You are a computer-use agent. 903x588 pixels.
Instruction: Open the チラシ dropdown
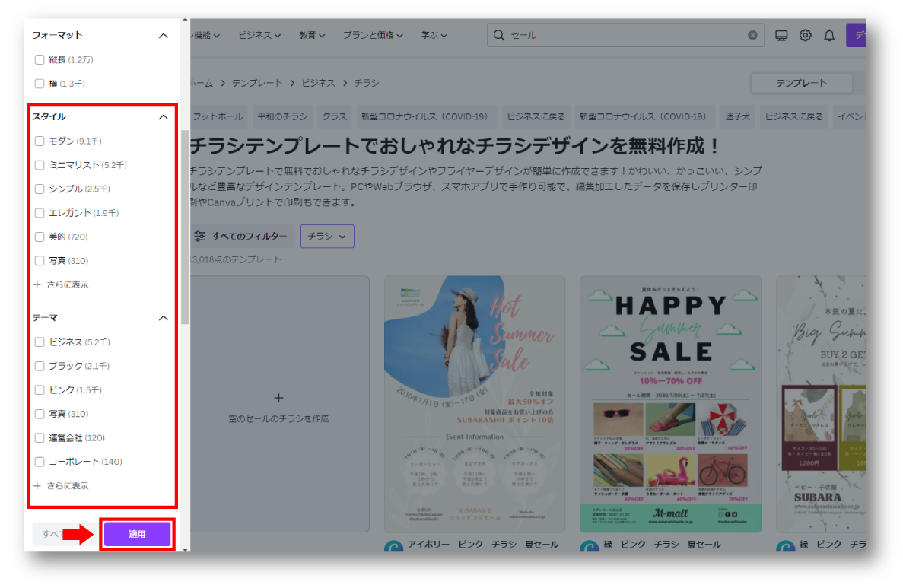[327, 236]
